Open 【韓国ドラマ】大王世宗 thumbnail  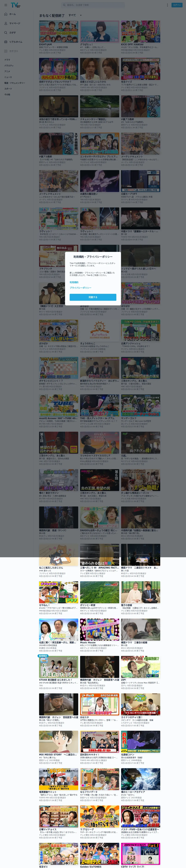click(52, 293)
